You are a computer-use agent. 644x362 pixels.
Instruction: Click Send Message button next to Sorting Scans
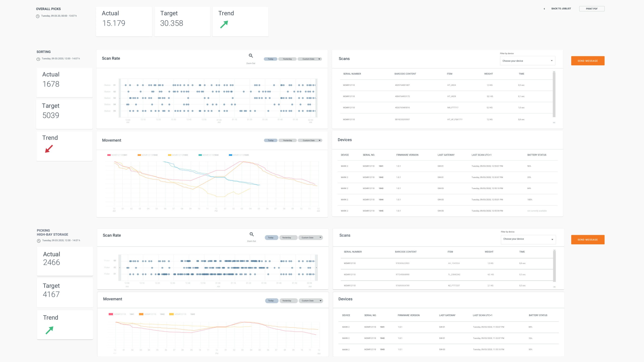[x=587, y=61]
